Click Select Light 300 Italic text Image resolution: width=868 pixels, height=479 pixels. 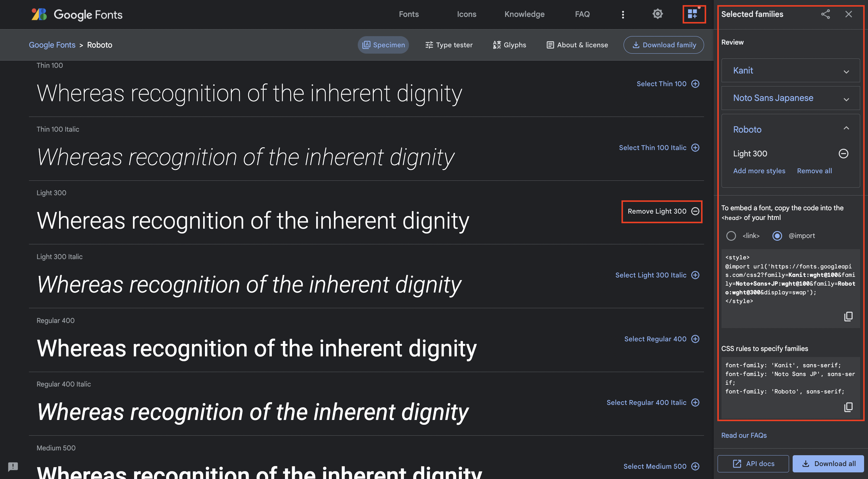(x=651, y=275)
